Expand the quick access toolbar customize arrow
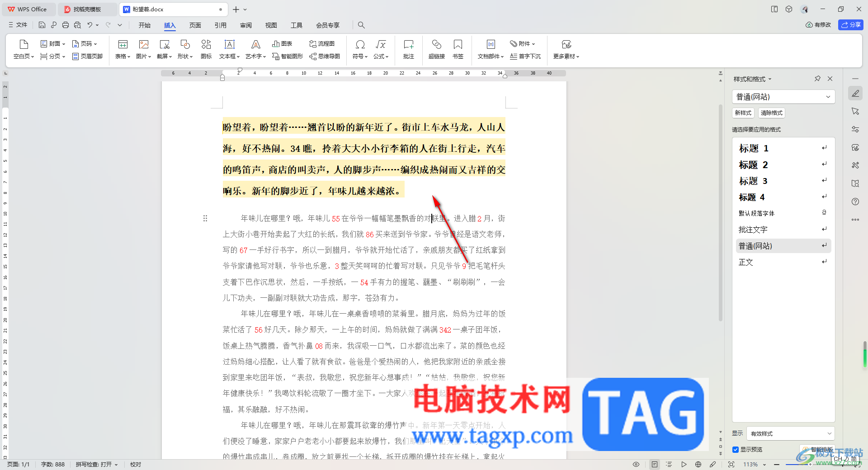Viewport: 868px width, 470px height. [x=120, y=25]
